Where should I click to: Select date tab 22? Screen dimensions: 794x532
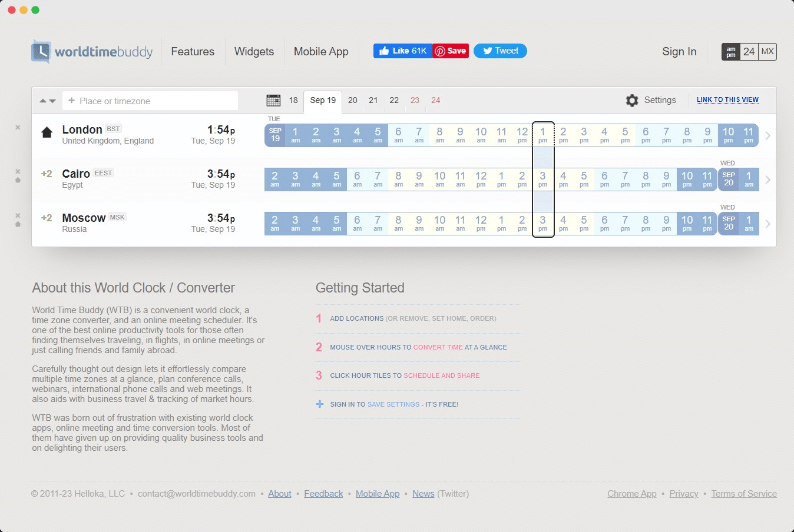pyautogui.click(x=394, y=100)
